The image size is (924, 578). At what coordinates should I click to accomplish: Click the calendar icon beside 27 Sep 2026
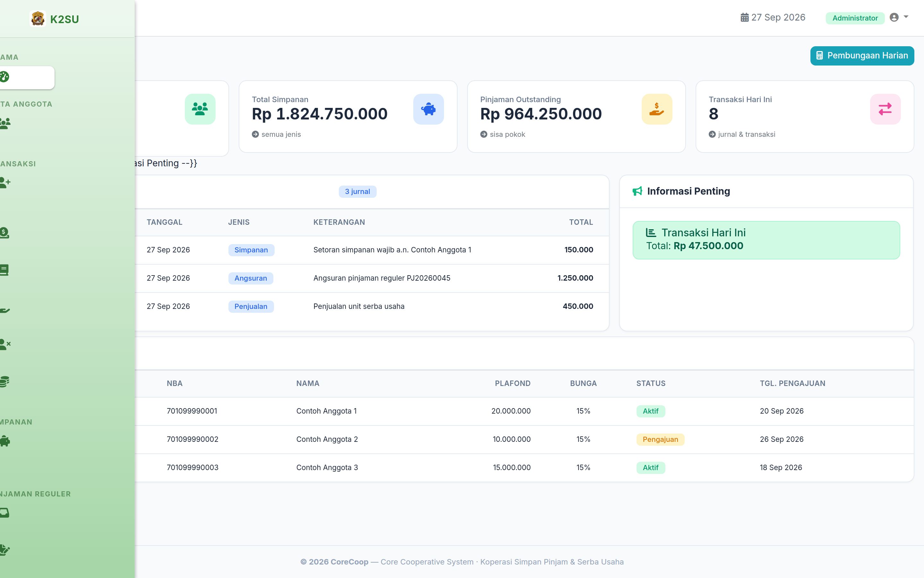[745, 18]
